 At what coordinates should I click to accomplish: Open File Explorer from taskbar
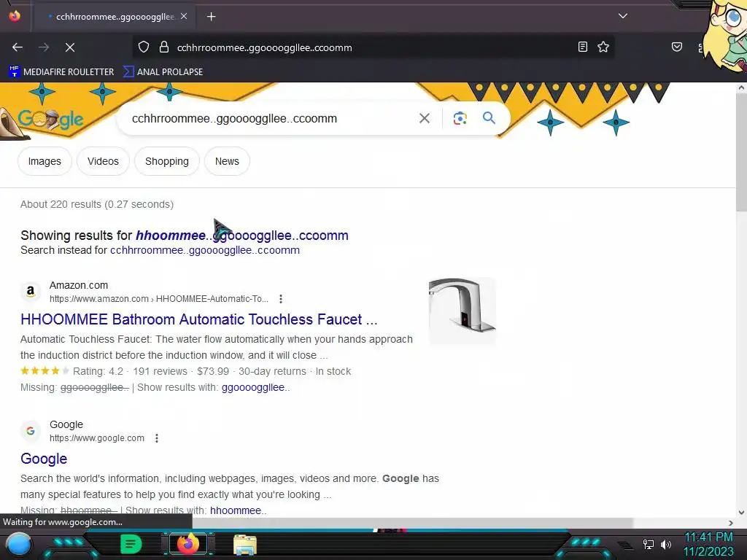pyautogui.click(x=245, y=545)
